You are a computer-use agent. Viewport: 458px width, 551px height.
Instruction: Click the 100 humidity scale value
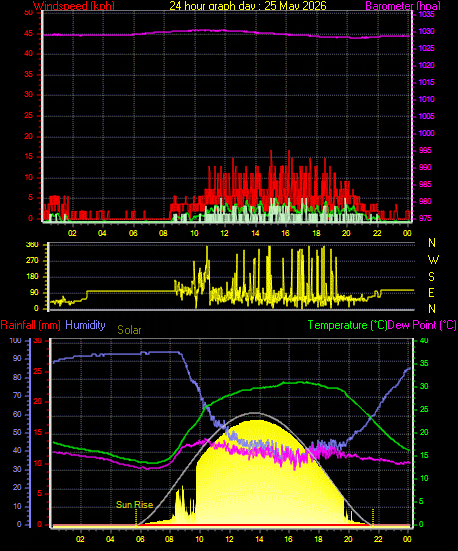tap(15, 341)
